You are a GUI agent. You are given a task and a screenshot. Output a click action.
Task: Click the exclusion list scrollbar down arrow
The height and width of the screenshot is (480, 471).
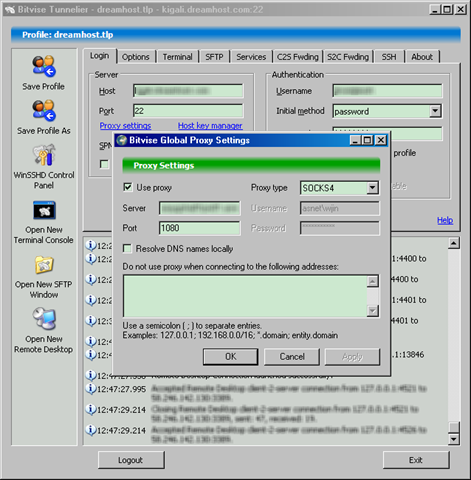tap(373, 311)
